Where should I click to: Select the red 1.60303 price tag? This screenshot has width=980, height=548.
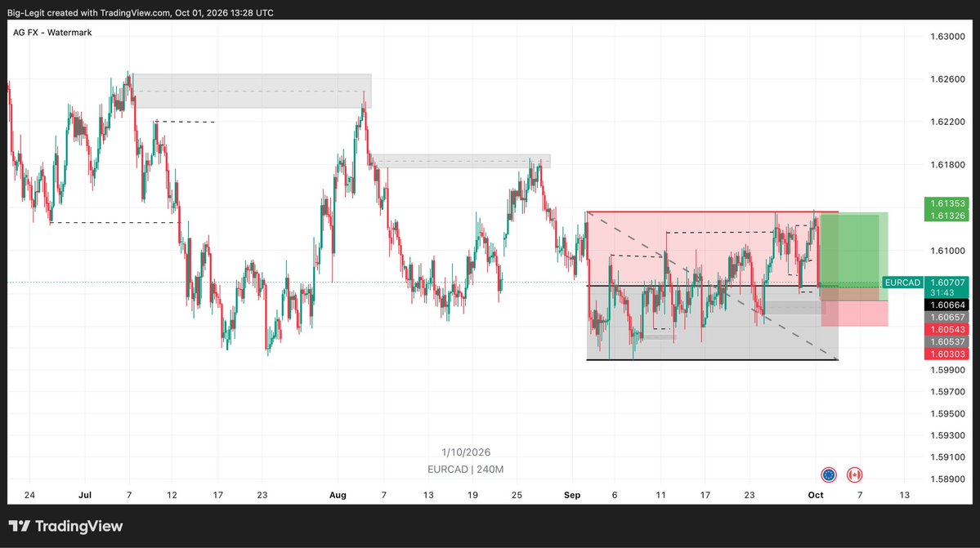click(946, 354)
